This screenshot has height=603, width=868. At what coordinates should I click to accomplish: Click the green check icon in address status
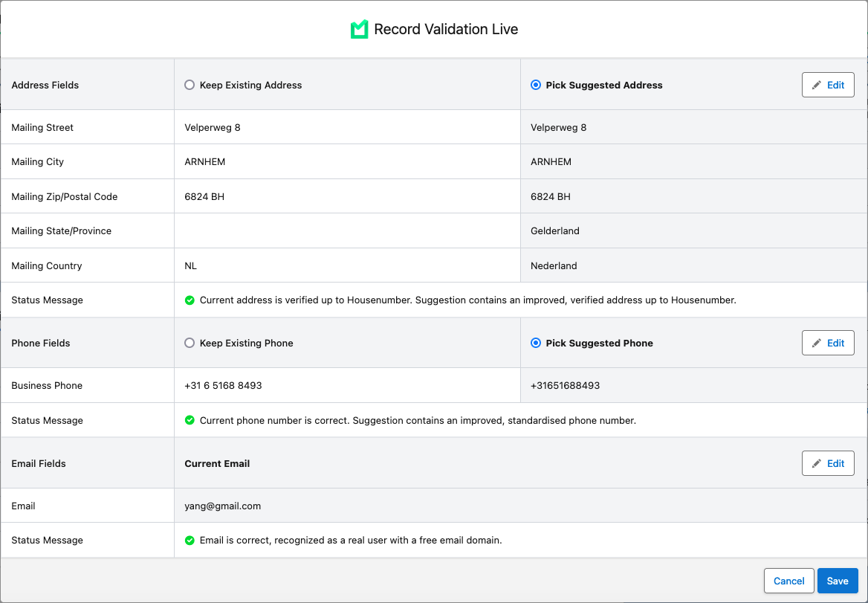click(190, 300)
